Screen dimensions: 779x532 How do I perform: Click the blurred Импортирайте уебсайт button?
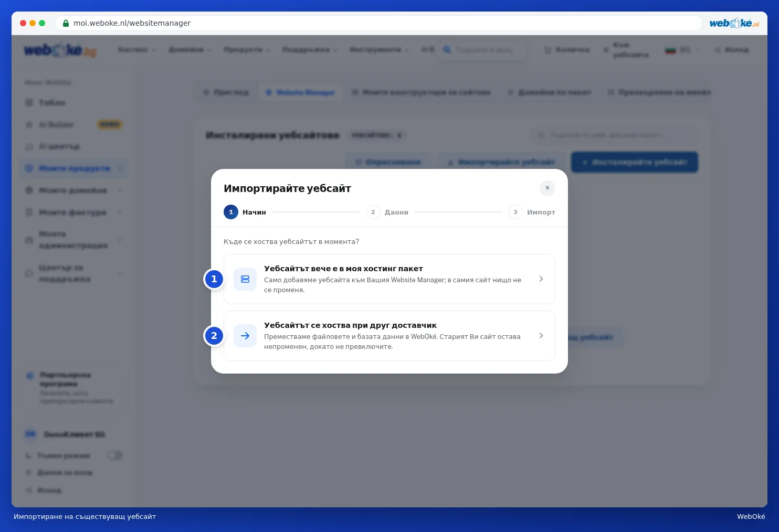[502, 162]
